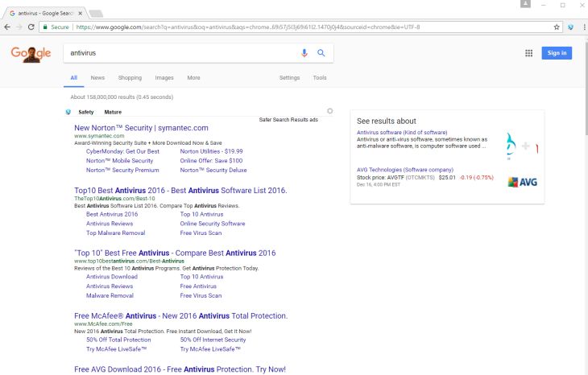The height and width of the screenshot is (375, 588).
Task: Open the 50% Off Total Protection link
Action: click(118, 340)
